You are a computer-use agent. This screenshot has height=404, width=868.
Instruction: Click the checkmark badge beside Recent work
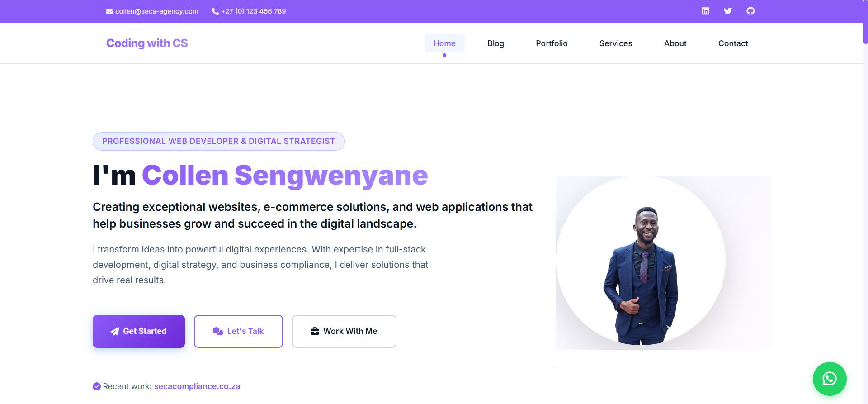point(96,386)
